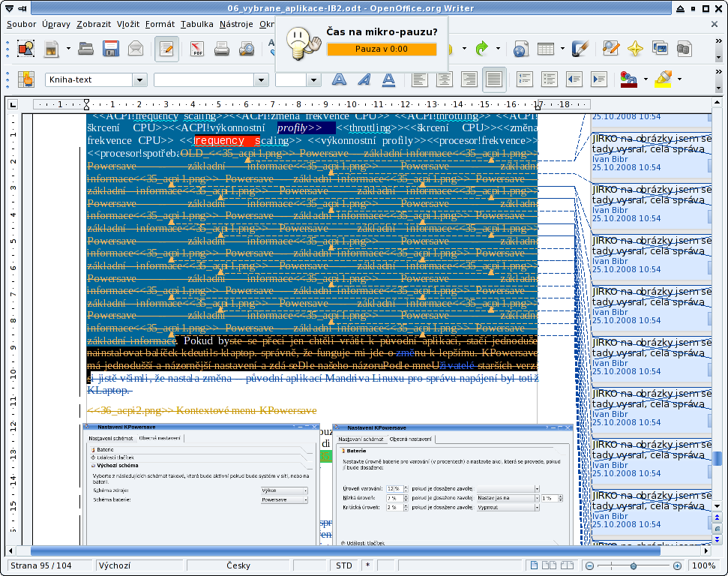The height and width of the screenshot is (576, 728).
Task: Insert a hyperlink using globe icon
Action: (521, 49)
